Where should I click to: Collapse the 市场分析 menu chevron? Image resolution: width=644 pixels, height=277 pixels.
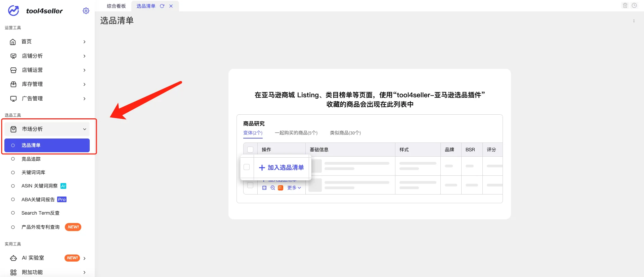point(85,129)
